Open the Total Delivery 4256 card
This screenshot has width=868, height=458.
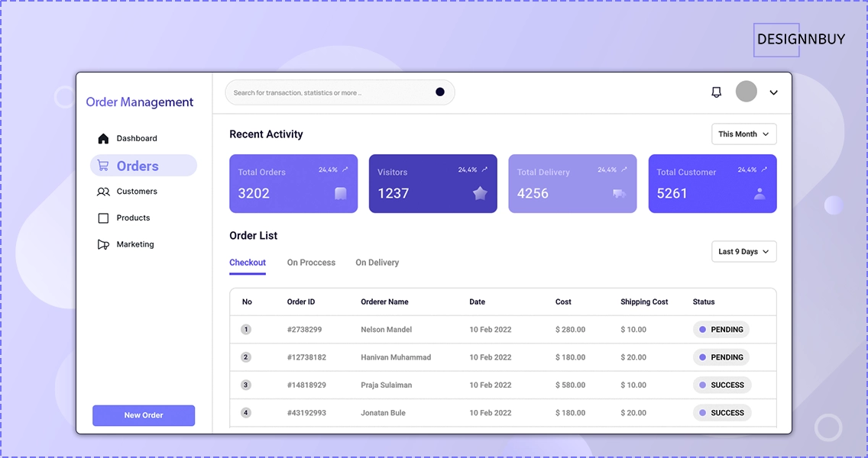(572, 184)
